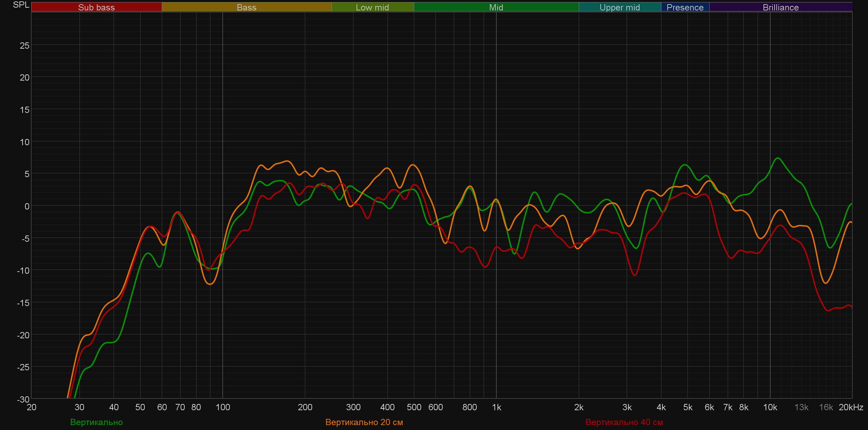This screenshot has width=868, height=430.
Task: Click the Sub bass band label
Action: 96,7
